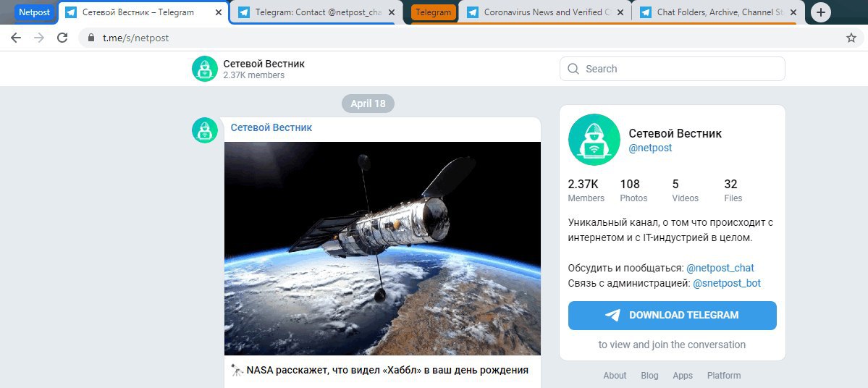Open the @netpost_chat discussion link
This screenshot has width=868, height=388.
(x=720, y=268)
